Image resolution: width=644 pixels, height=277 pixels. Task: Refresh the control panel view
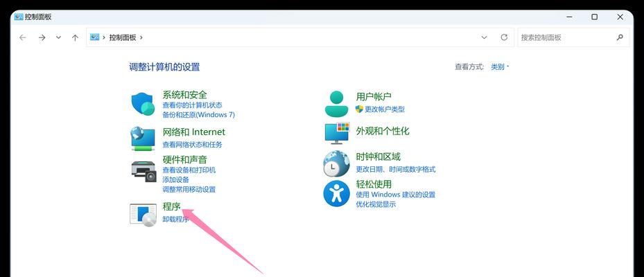(x=504, y=37)
